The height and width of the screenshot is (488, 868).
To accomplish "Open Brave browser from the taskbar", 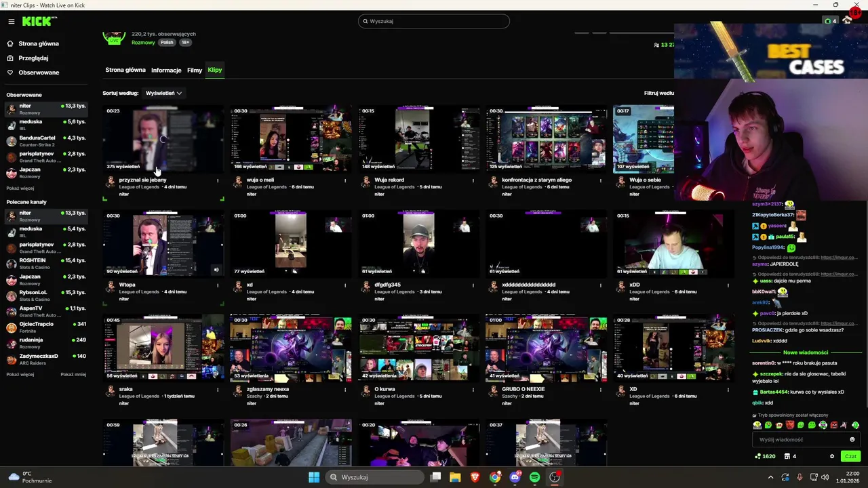I will [x=475, y=477].
